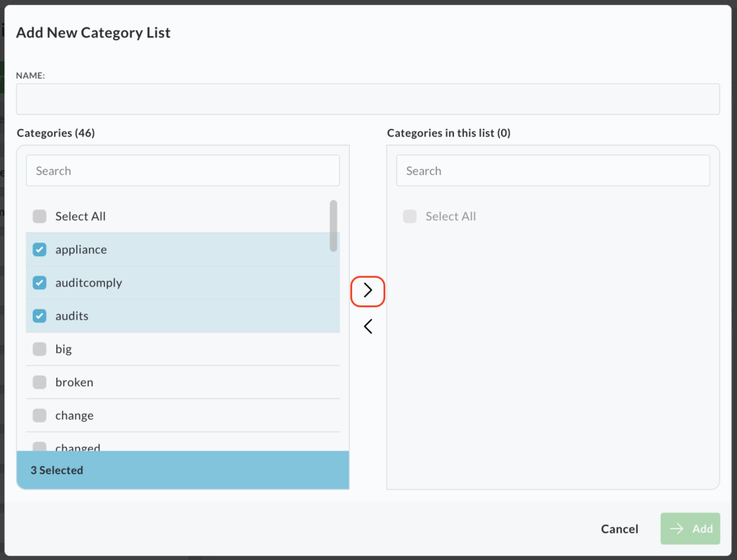The height and width of the screenshot is (560, 737).
Task: Check the big category checkbox
Action: point(40,349)
